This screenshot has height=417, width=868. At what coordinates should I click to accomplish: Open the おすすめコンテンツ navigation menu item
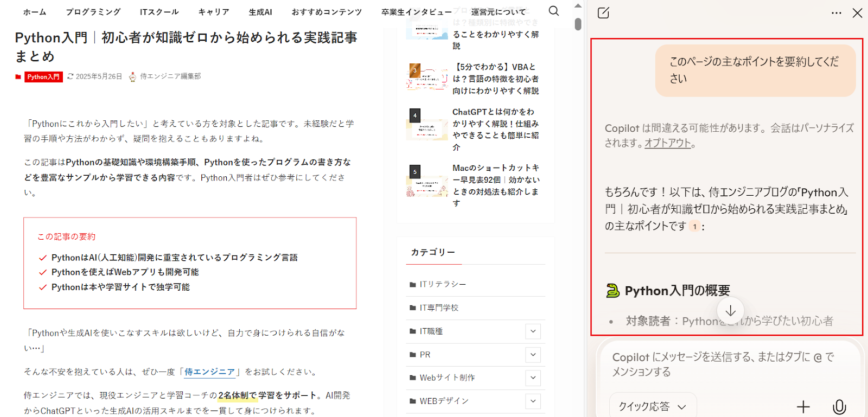click(327, 12)
